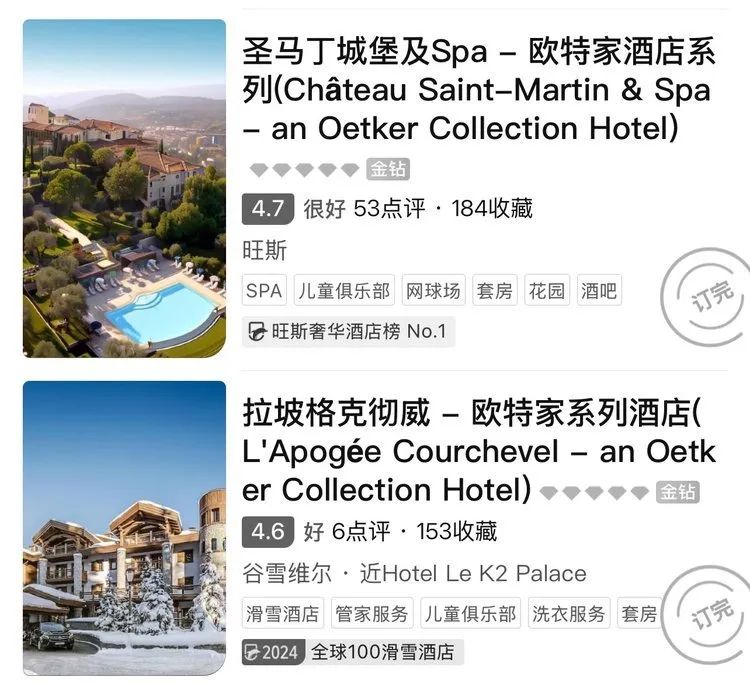Open the 2024 全球100滑雪酒店 ranking badge

click(x=353, y=652)
